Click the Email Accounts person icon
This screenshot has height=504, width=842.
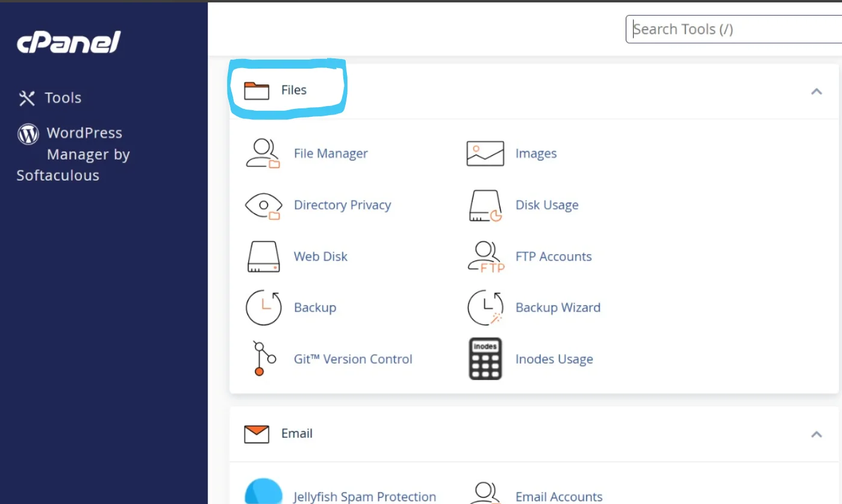(485, 493)
